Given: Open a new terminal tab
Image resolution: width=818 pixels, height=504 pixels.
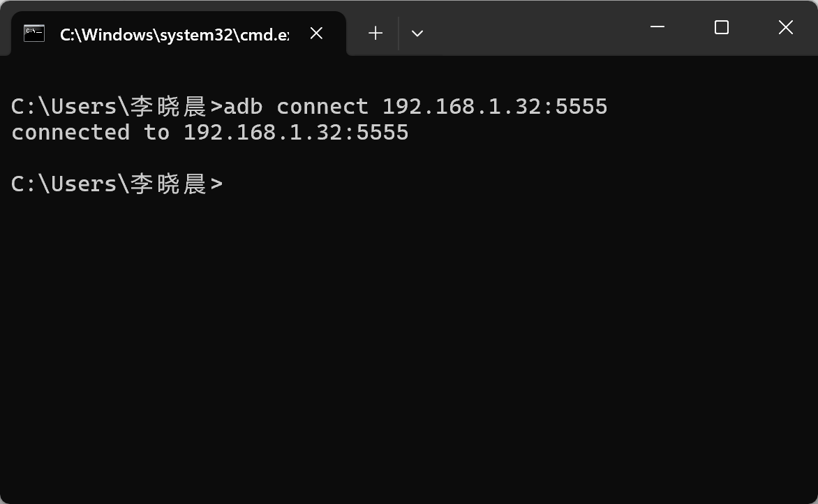Looking at the screenshot, I should point(375,33).
